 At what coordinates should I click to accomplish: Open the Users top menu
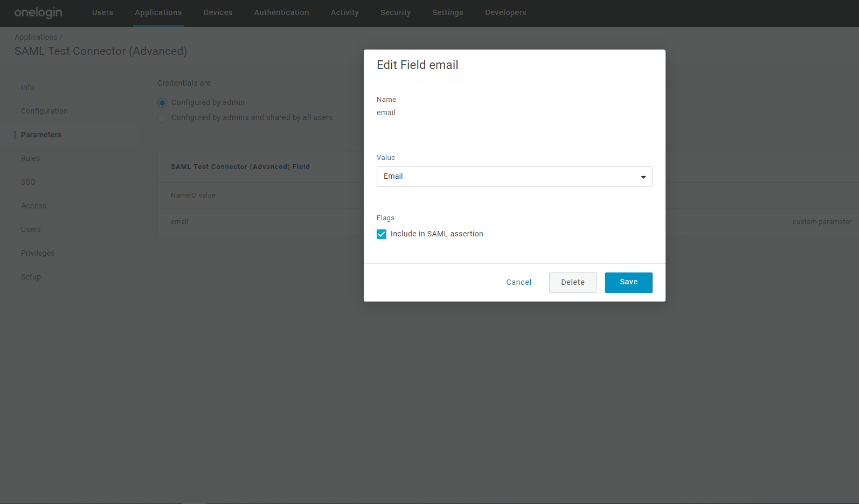tap(102, 12)
